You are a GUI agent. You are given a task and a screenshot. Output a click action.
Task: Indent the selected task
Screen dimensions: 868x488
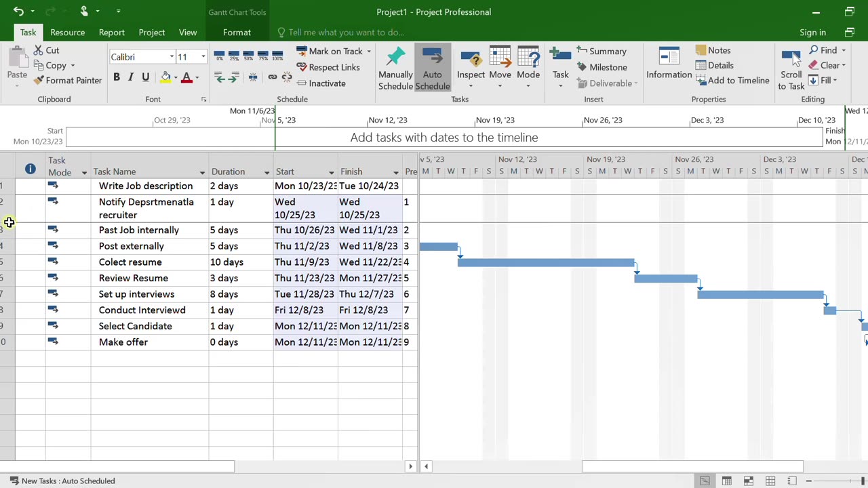[x=233, y=77]
